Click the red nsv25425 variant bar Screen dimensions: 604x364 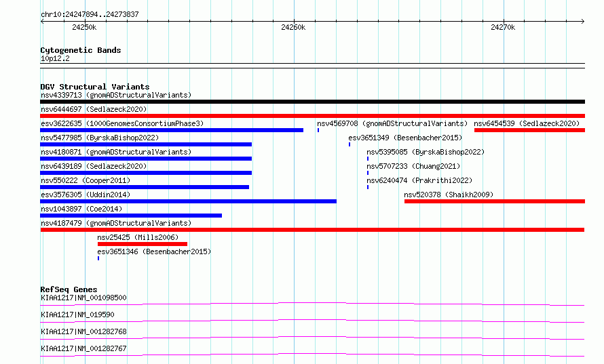click(143, 244)
